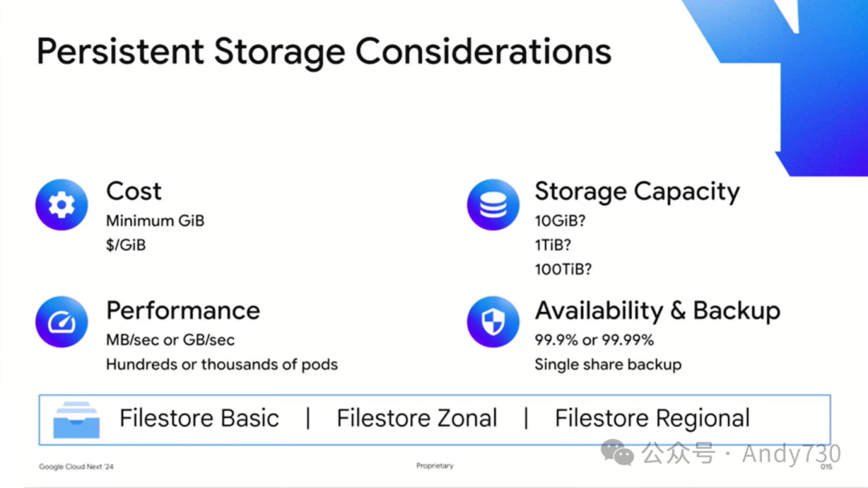
Task: Click the Cost heading
Action: click(x=133, y=191)
